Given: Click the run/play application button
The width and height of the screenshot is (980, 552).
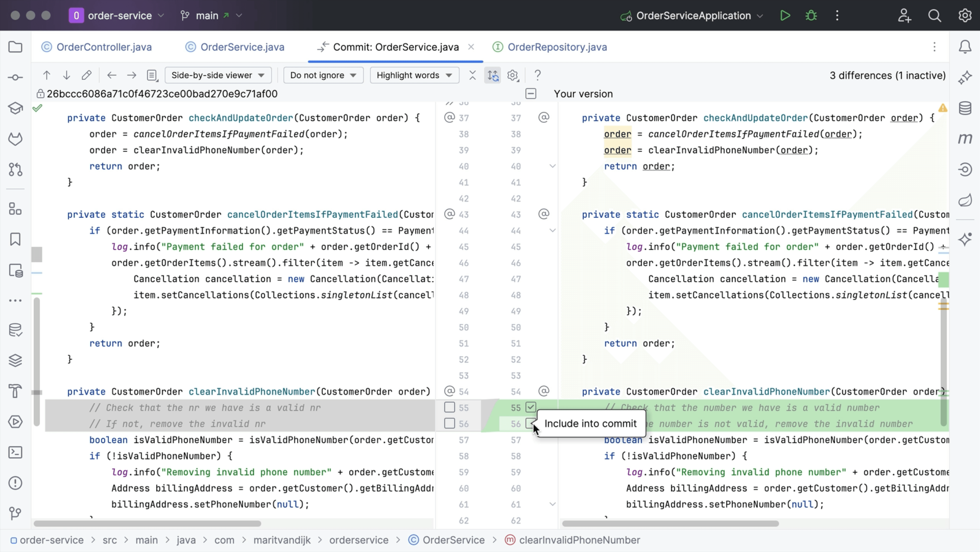Looking at the screenshot, I should [785, 15].
